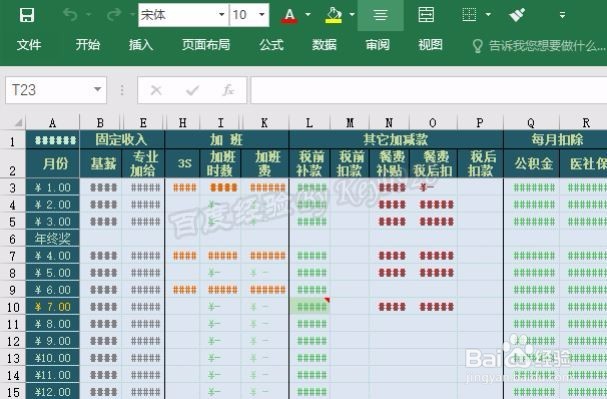Click the Undo arrow icon
Image resolution: width=607 pixels, height=399 pixels.
click(70, 15)
